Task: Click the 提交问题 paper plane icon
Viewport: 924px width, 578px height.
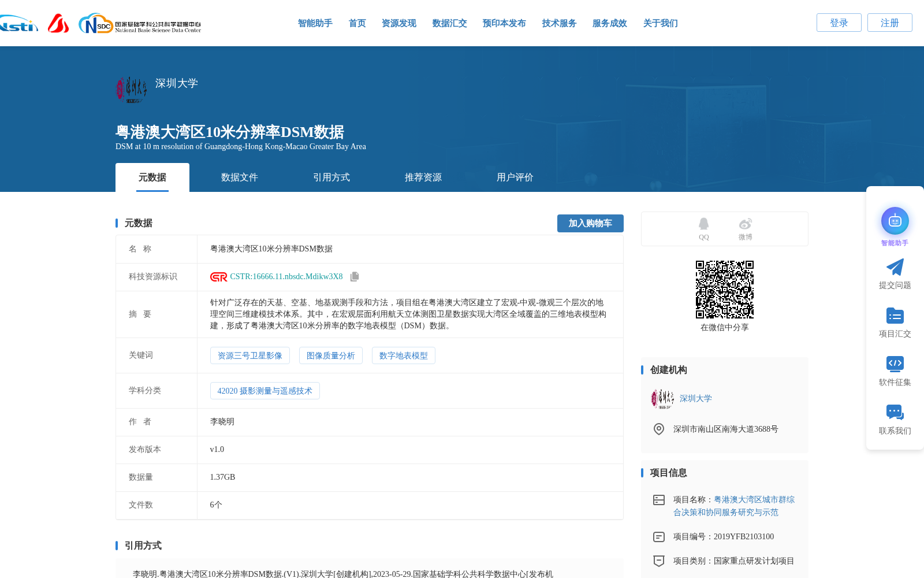Action: tap(895, 267)
